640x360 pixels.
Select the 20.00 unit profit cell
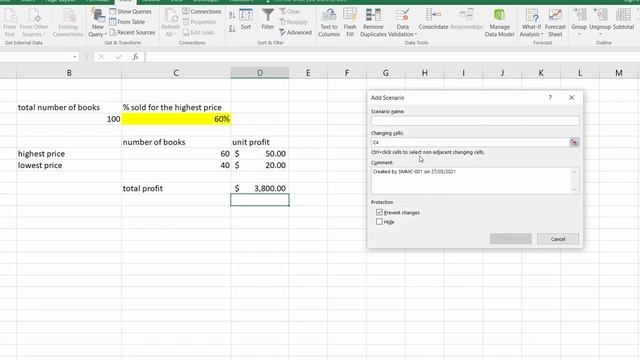tap(260, 165)
